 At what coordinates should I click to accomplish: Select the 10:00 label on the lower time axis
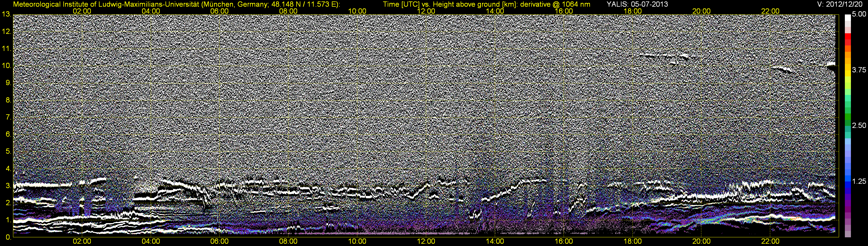(357, 241)
